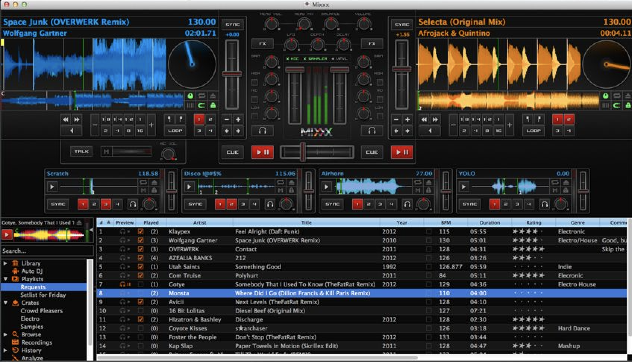
Task: Enable headphone cue for right channel
Action: (372, 131)
